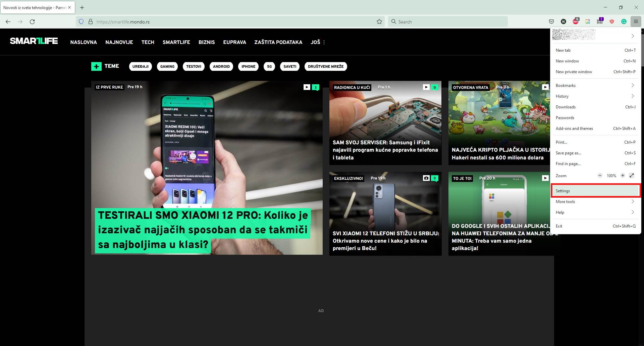Zoom in with the plus button
The image size is (644, 346).
[x=623, y=176]
